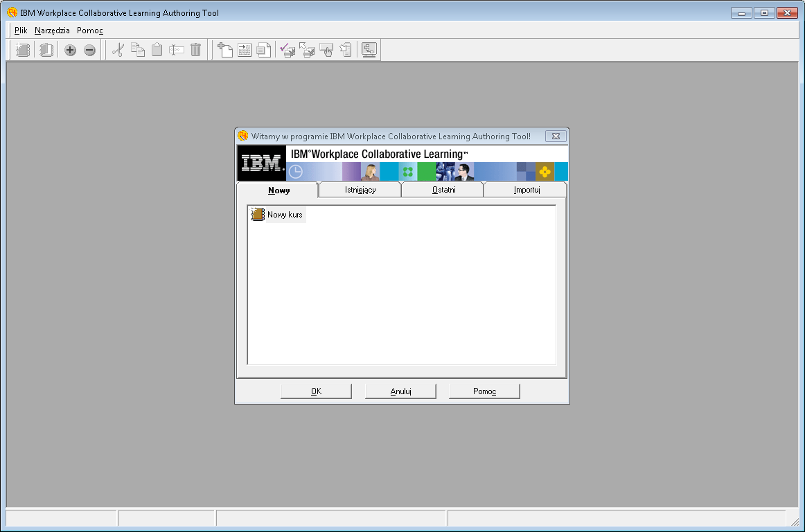Click the arrow into document icon
The image size is (805, 532).
coord(346,50)
